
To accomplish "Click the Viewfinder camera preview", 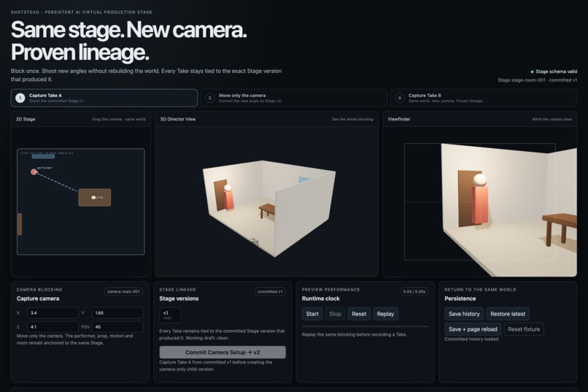I will click(x=479, y=201).
